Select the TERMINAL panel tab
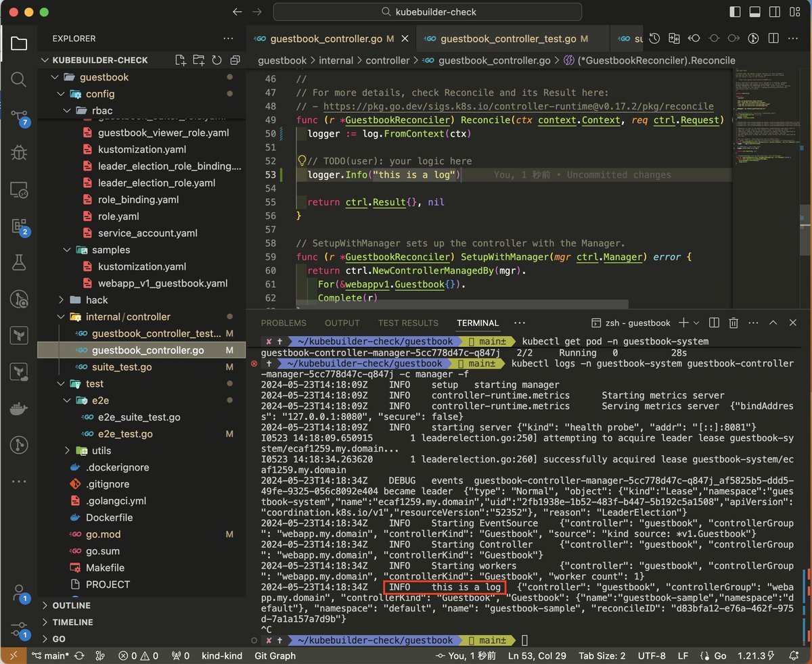 pyautogui.click(x=478, y=323)
